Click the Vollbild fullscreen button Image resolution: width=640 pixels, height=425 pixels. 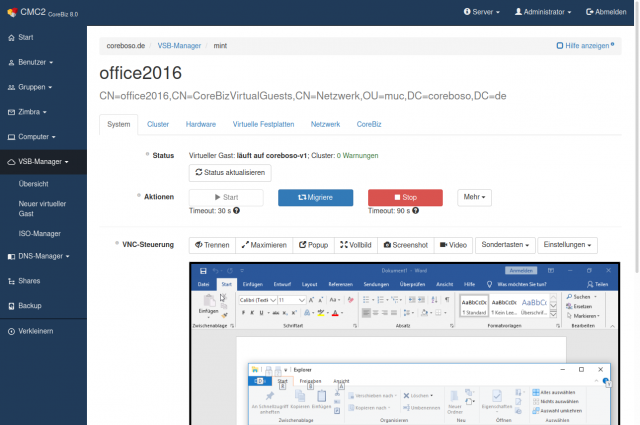point(356,245)
